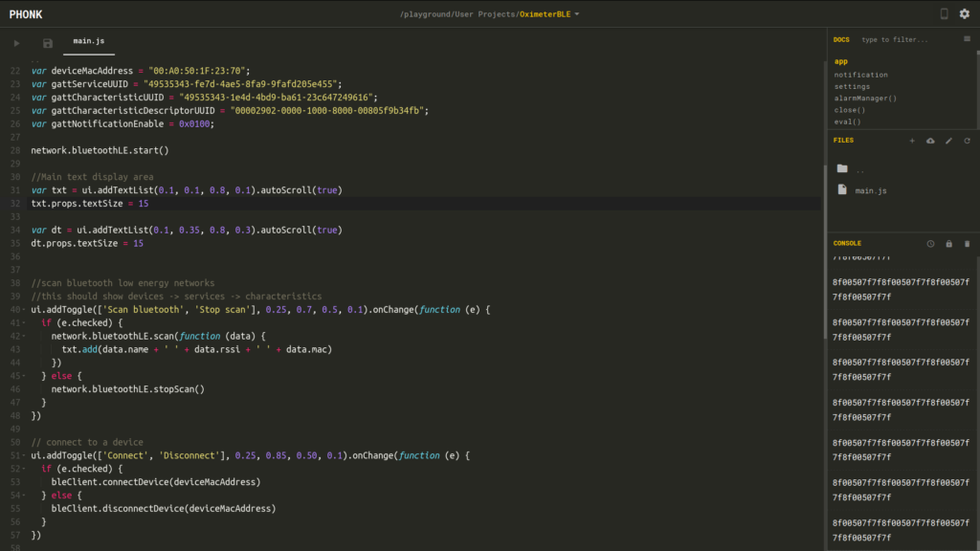Open the close() docs entry
Screen dimensions: 980x551
coord(850,111)
